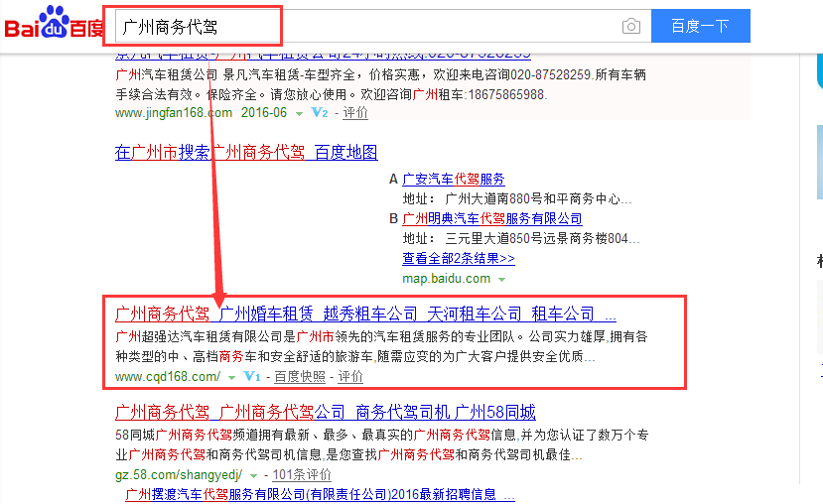
Task: Click address text 广州大道南880号和平商务中心
Action: tap(538, 199)
